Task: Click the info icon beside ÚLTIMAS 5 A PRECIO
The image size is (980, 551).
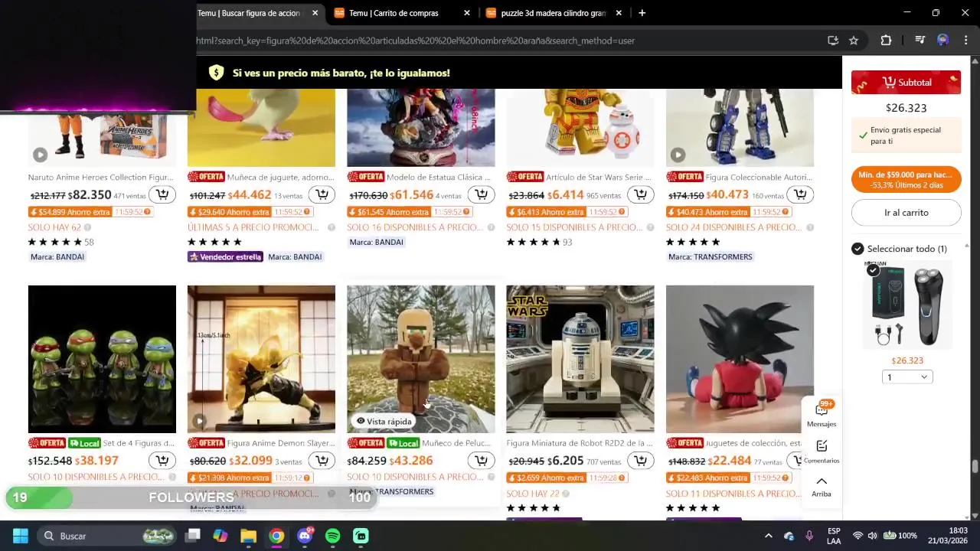Action: [331, 227]
